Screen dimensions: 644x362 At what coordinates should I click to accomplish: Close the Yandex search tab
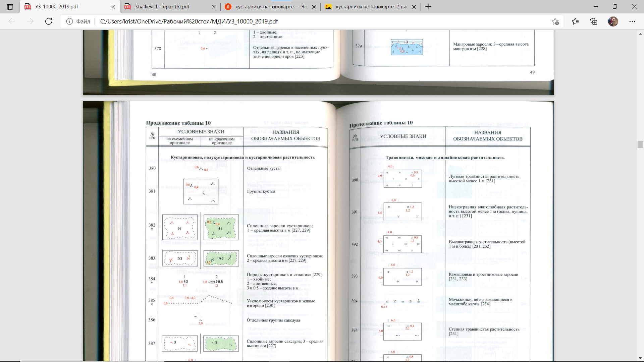(x=314, y=7)
